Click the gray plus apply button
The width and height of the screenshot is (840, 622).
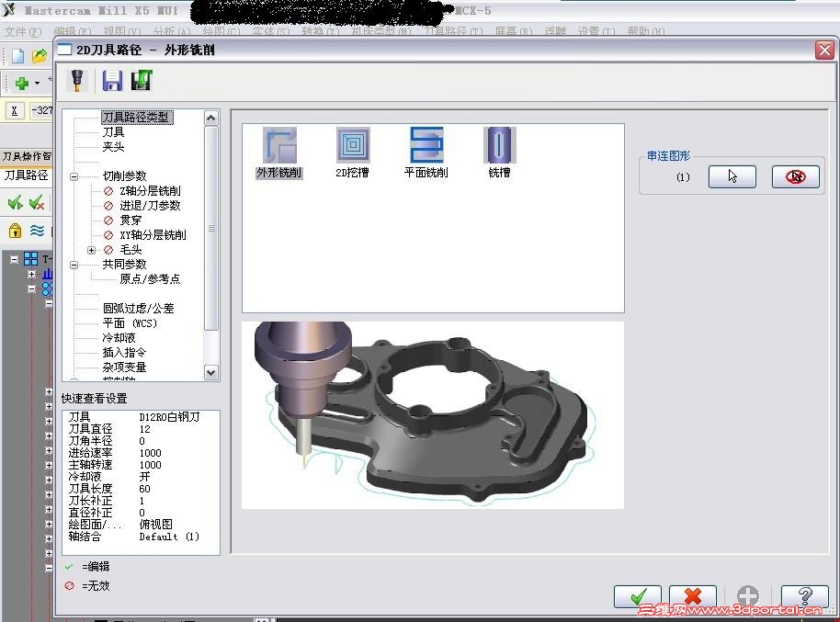point(748,595)
